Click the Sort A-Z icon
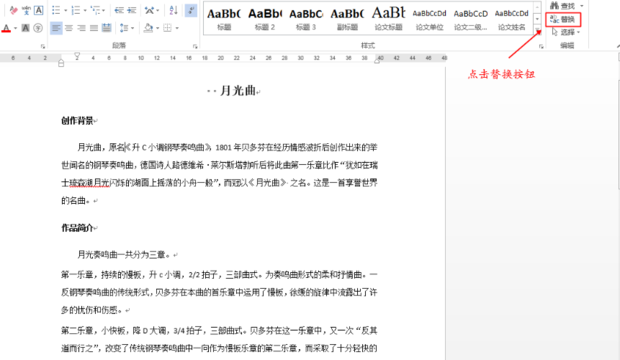620x360 pixels. pos(174,10)
